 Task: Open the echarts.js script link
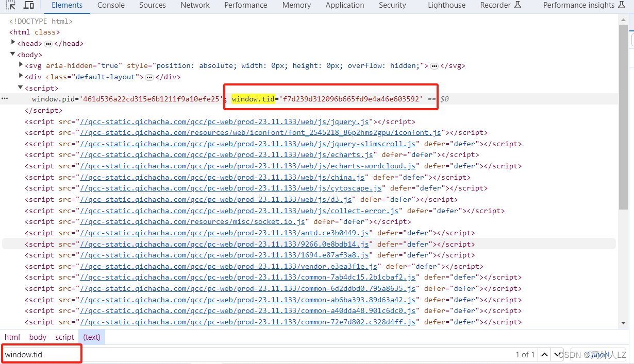226,154
